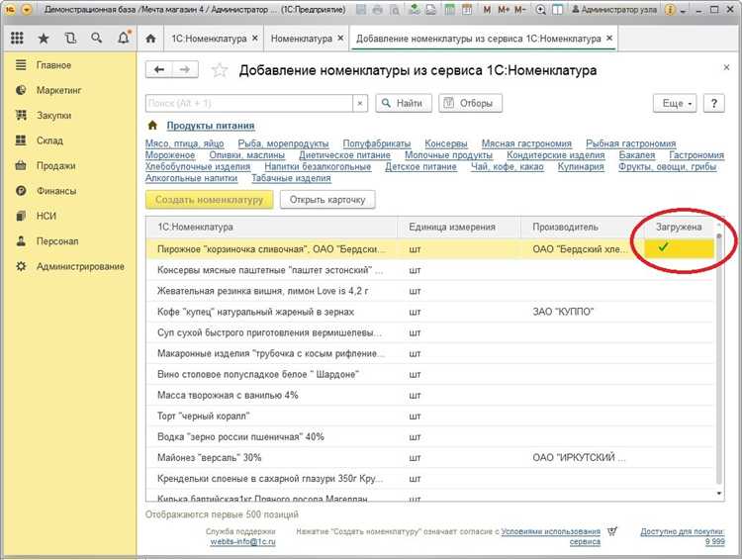Click the save icon in title bar
Image resolution: width=742 pixels, height=560 pixels.
[x=361, y=10]
